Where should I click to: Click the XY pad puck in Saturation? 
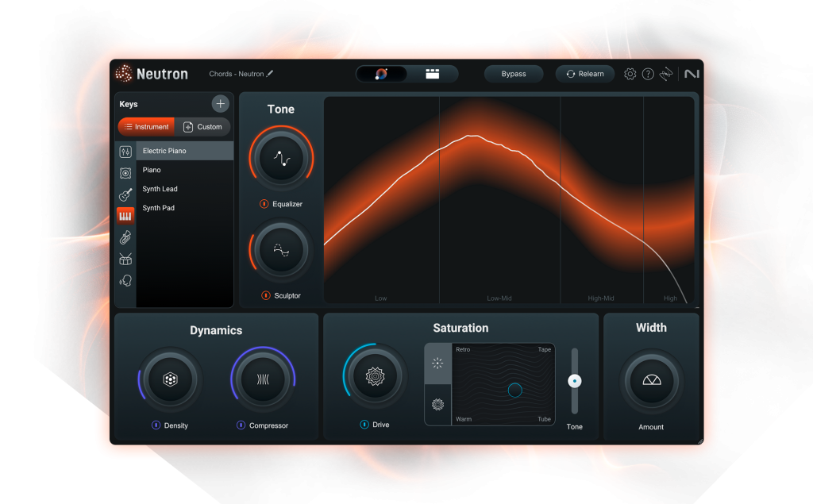514,390
